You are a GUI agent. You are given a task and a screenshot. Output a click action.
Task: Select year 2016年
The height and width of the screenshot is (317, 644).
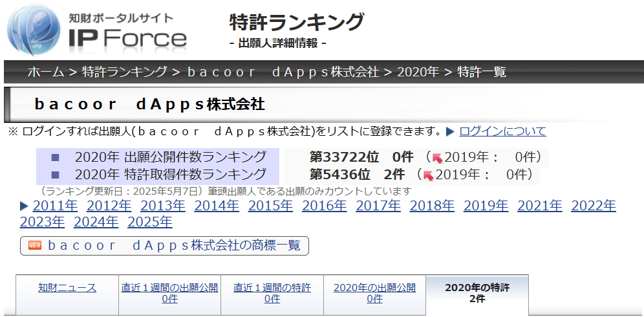click(324, 206)
